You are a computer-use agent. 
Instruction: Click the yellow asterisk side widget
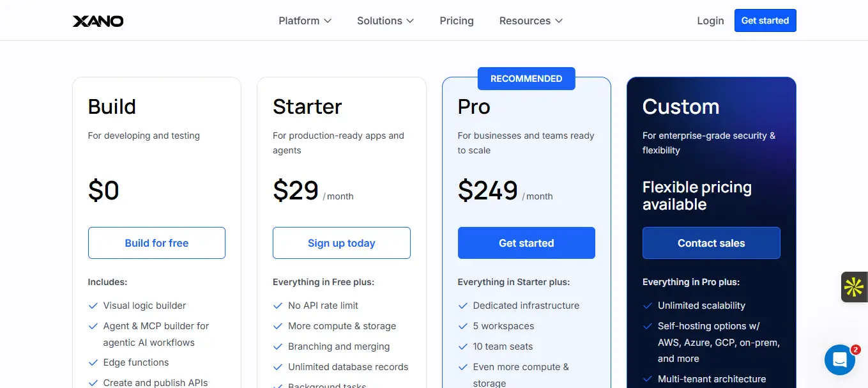tap(854, 287)
